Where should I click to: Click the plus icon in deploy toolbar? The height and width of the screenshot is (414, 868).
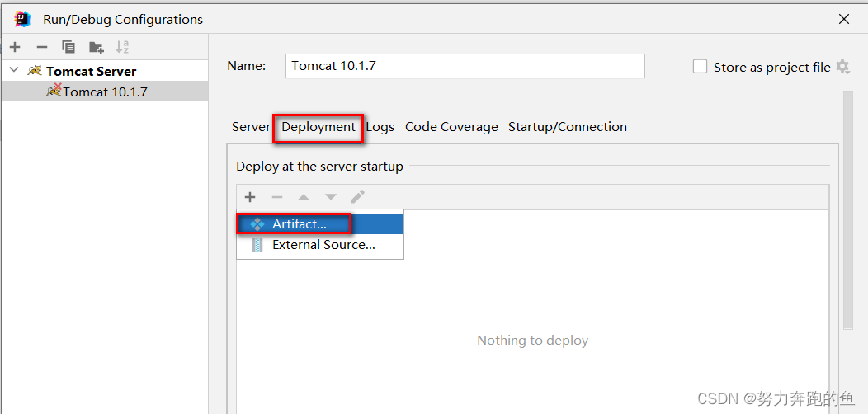[250, 196]
